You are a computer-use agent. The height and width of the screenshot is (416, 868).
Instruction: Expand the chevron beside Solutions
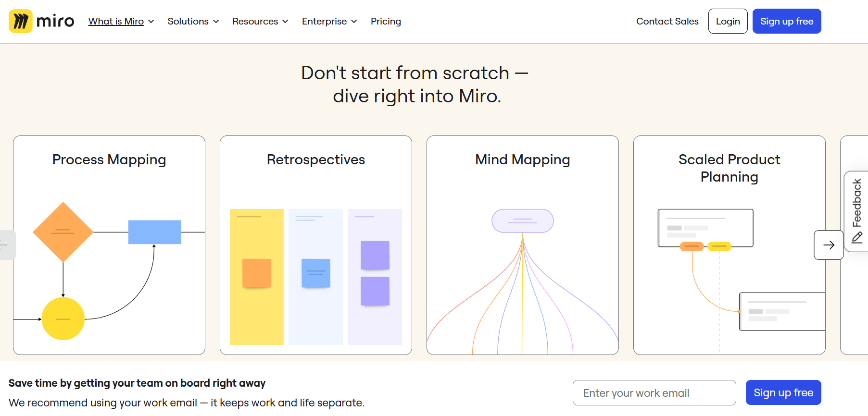[216, 22]
